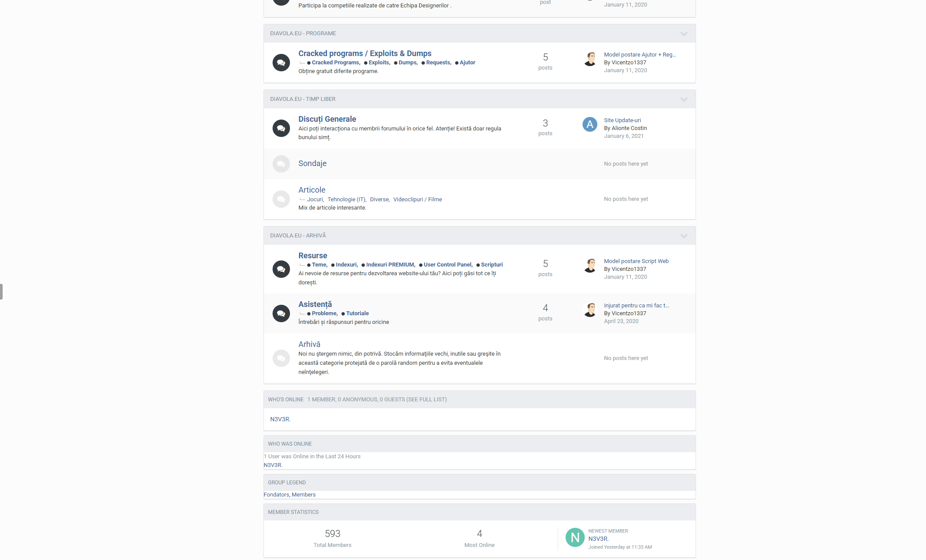Click the Articole forum bubble icon
Viewport: 926px width, 560px height.
point(281,199)
